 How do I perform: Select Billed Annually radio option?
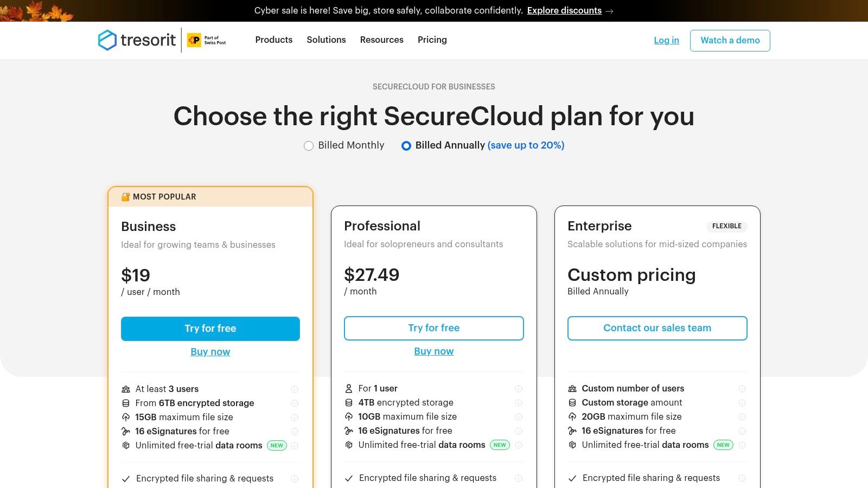coord(406,146)
